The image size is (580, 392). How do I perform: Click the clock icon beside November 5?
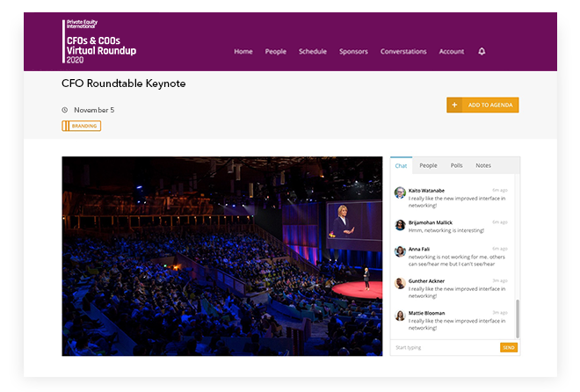[65, 110]
